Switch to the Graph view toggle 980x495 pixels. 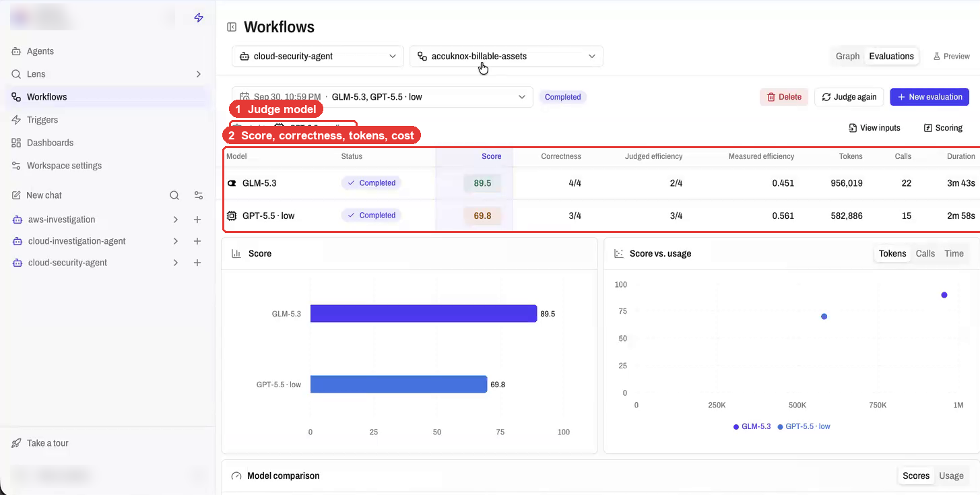click(x=848, y=57)
